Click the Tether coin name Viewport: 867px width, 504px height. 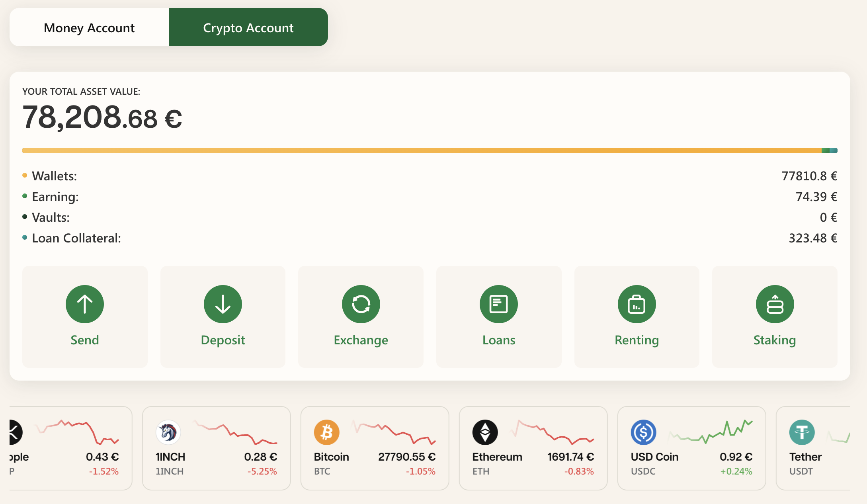[805, 457]
